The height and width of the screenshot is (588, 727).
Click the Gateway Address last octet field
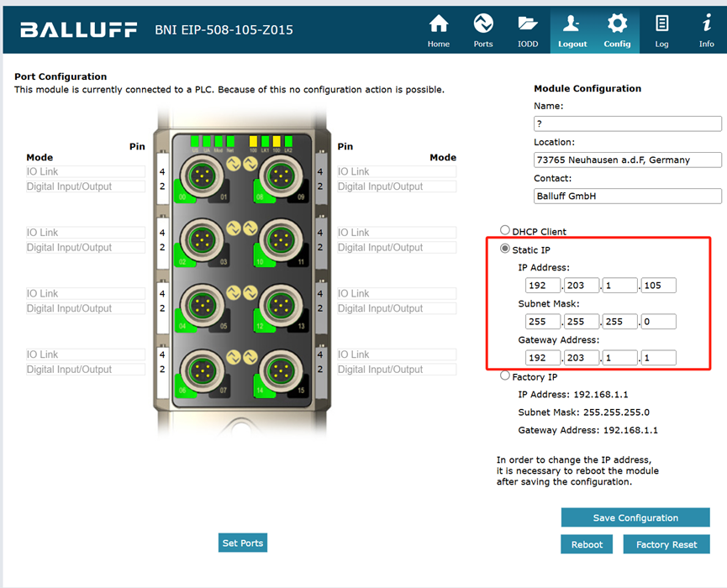coord(658,358)
